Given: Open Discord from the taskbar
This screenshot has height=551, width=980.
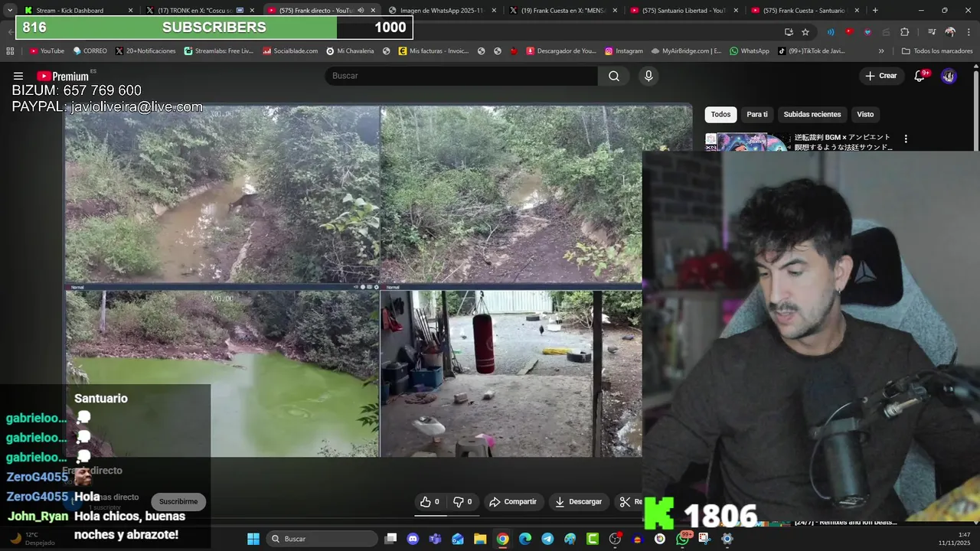Looking at the screenshot, I should pyautogui.click(x=413, y=539).
